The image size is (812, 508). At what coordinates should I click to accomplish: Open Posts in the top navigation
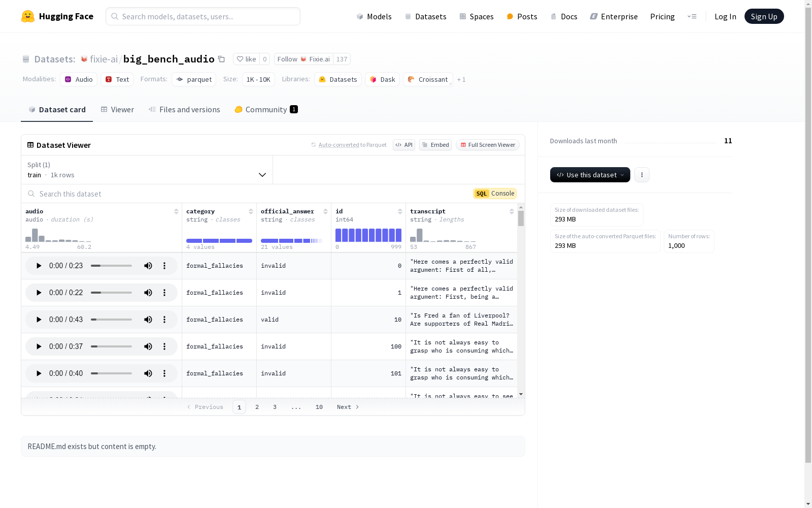(x=522, y=16)
